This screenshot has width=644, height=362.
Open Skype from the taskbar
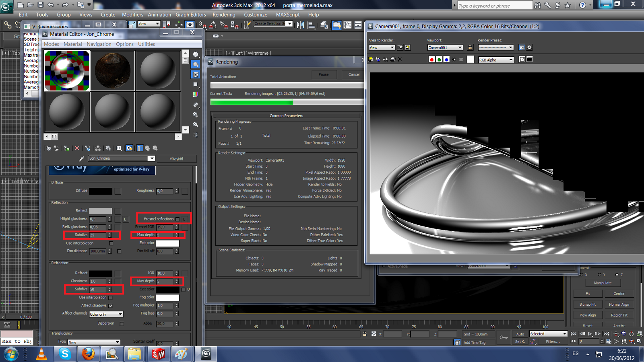click(65, 354)
